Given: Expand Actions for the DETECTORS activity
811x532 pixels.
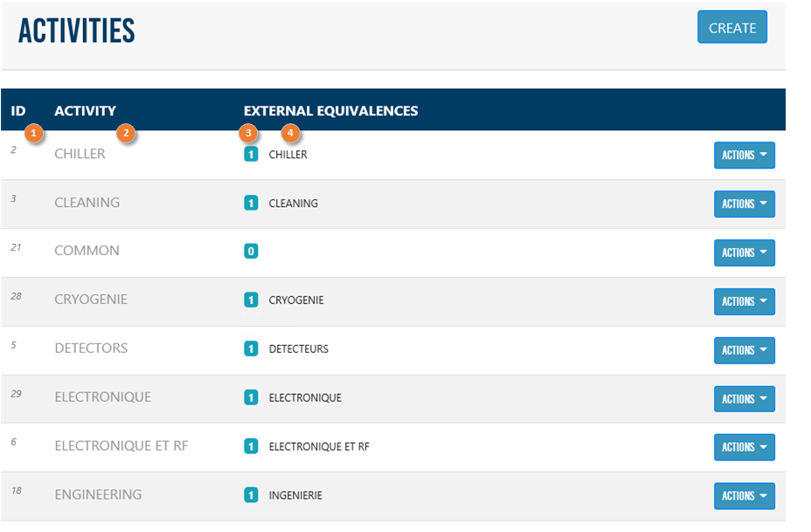Looking at the screenshot, I should [x=744, y=350].
